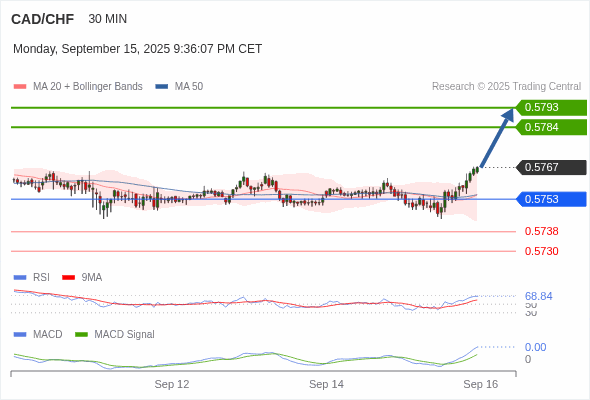Click the Sep 12 date axis label

tap(172, 385)
